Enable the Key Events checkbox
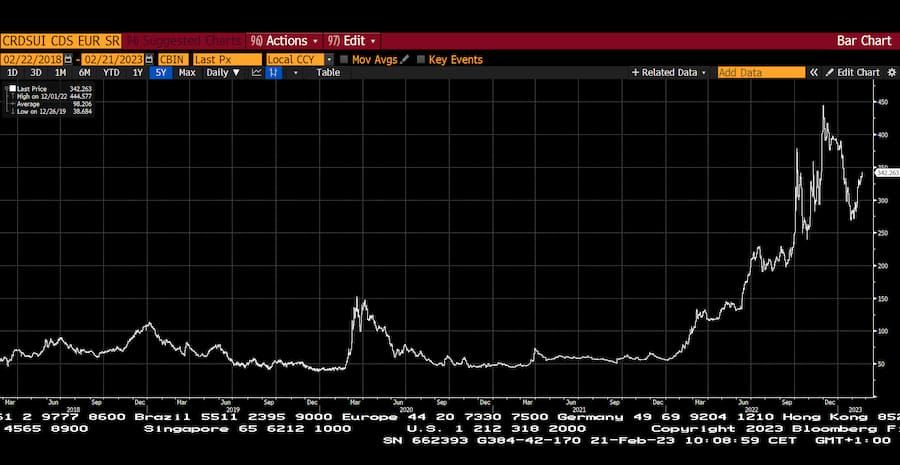This screenshot has height=465, width=900. coord(421,60)
